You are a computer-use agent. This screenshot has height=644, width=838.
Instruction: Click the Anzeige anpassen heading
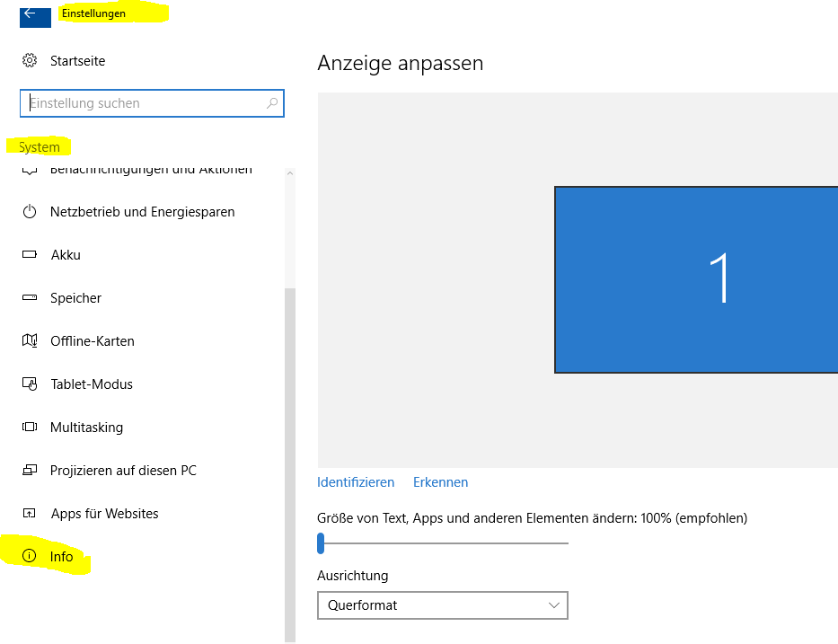tap(401, 63)
